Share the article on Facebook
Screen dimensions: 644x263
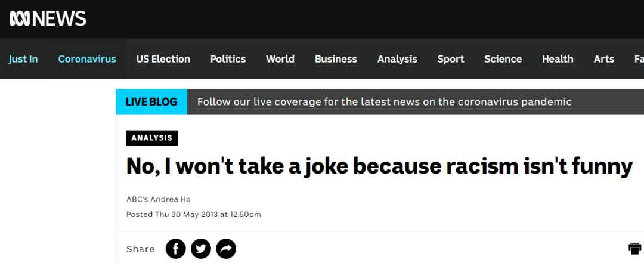click(x=176, y=249)
